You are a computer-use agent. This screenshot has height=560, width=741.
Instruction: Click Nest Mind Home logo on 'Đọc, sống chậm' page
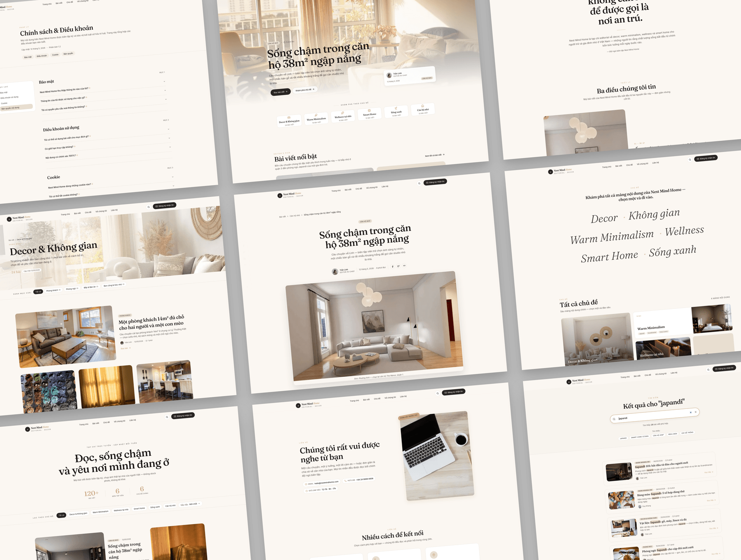click(x=37, y=428)
